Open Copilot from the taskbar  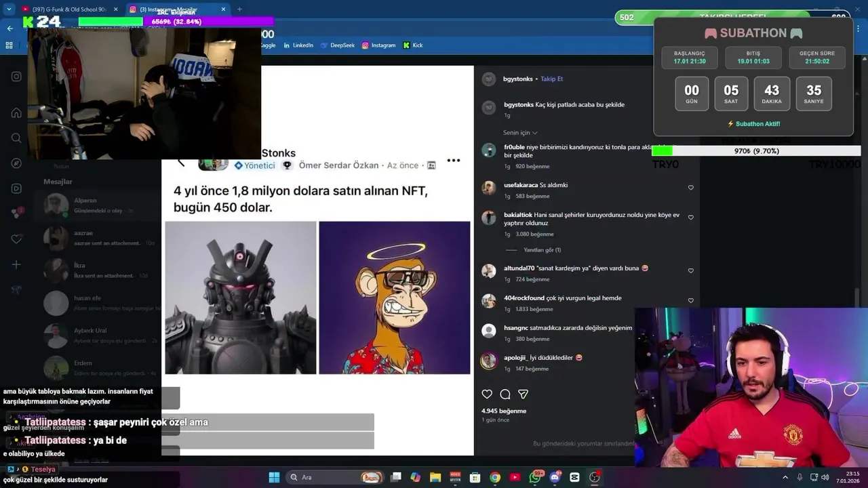pyautogui.click(x=416, y=477)
